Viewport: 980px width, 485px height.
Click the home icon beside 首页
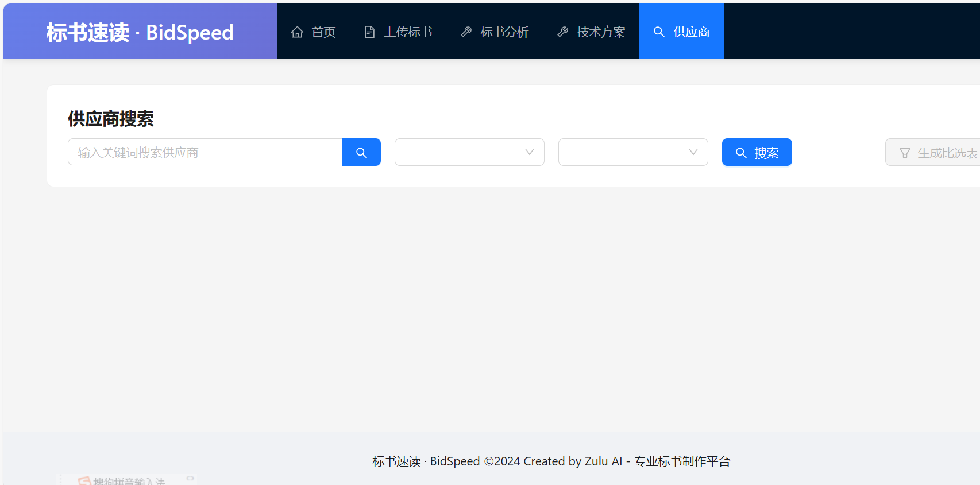297,32
